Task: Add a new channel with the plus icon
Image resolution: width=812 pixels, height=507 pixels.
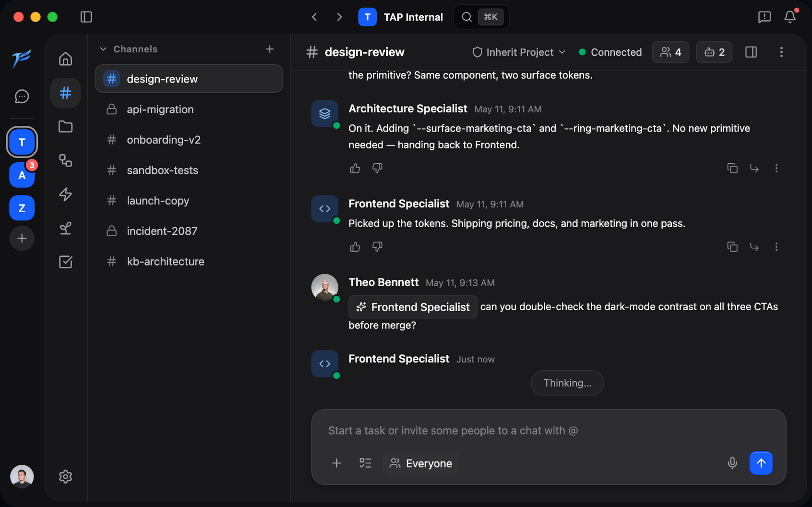Action: click(270, 49)
